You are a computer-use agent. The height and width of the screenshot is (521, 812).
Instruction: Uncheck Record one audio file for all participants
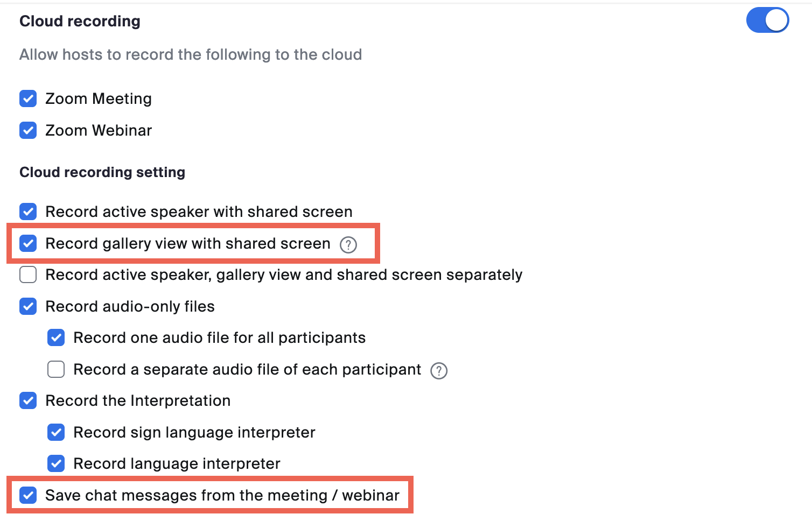point(55,337)
